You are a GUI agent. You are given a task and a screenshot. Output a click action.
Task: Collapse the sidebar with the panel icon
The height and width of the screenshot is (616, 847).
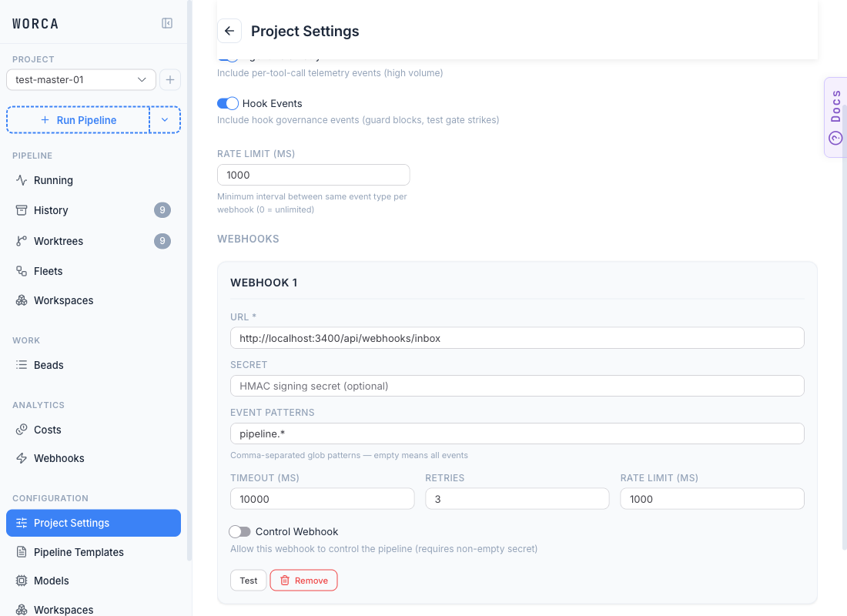click(x=167, y=23)
